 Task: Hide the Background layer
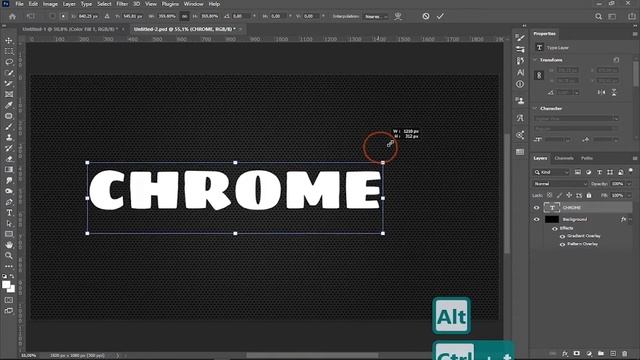(x=536, y=220)
